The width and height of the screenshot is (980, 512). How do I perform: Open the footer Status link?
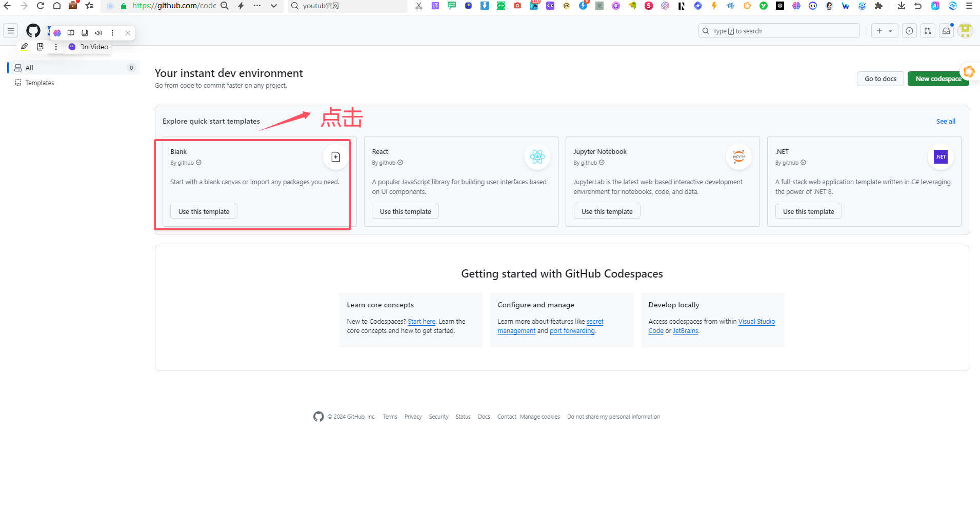coord(463,417)
